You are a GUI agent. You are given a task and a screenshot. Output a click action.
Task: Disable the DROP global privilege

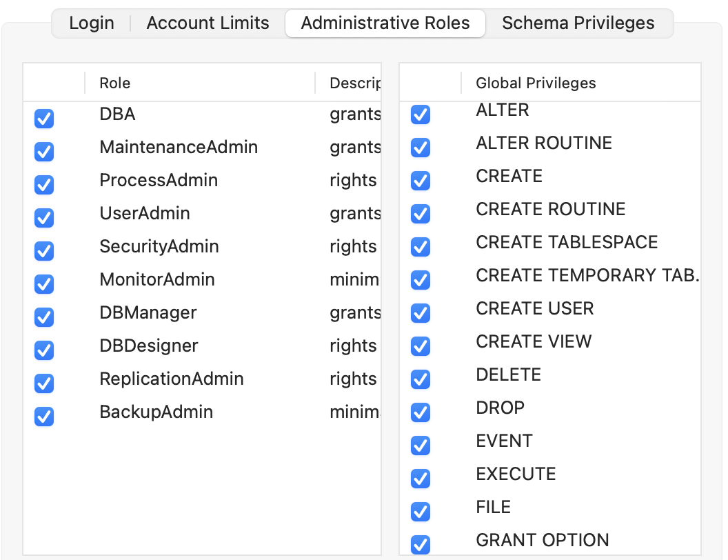click(421, 412)
